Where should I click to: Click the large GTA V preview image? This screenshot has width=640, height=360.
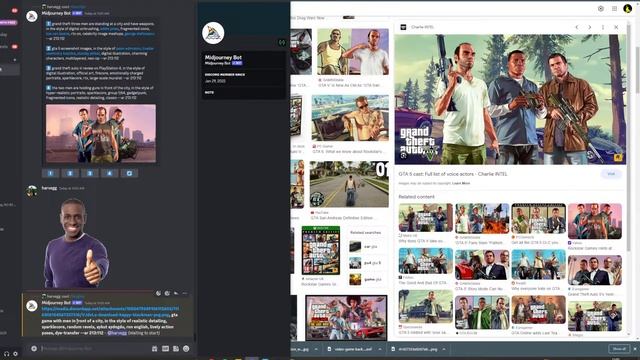510,99
